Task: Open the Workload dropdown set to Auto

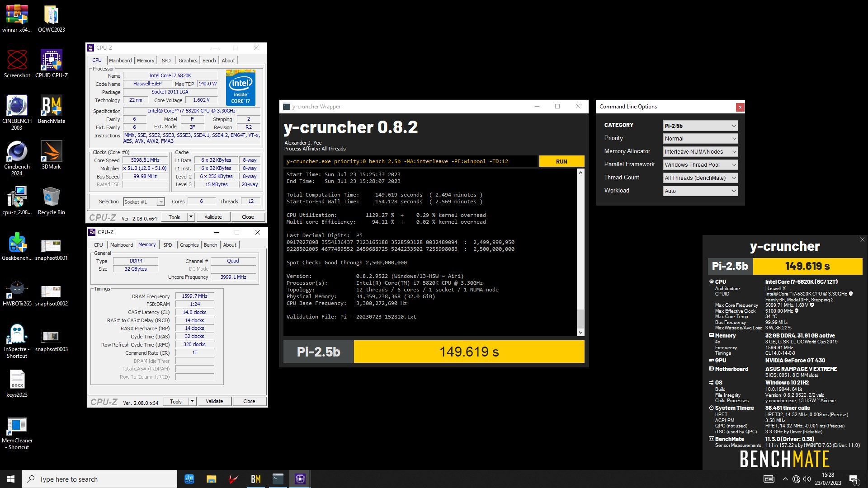Action: pyautogui.click(x=700, y=191)
